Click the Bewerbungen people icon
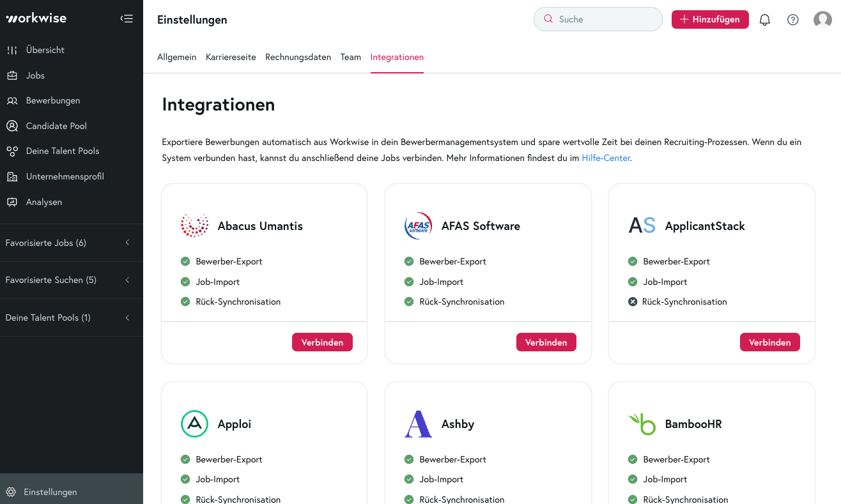This screenshot has height=504, width=841. [12, 100]
